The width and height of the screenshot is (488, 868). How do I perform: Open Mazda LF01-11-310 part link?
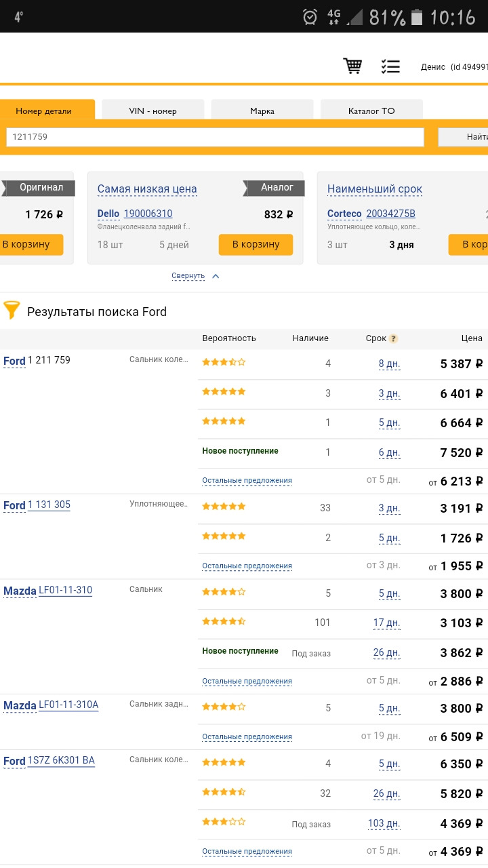coord(65,590)
